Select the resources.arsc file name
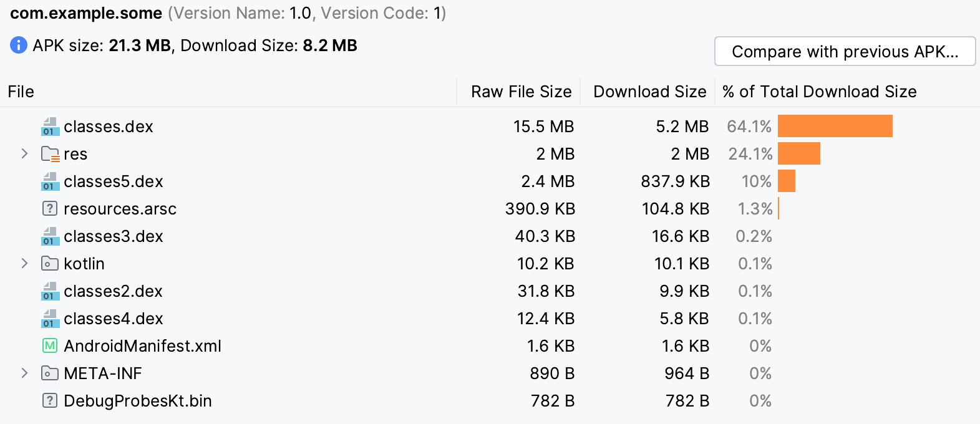 [x=120, y=209]
